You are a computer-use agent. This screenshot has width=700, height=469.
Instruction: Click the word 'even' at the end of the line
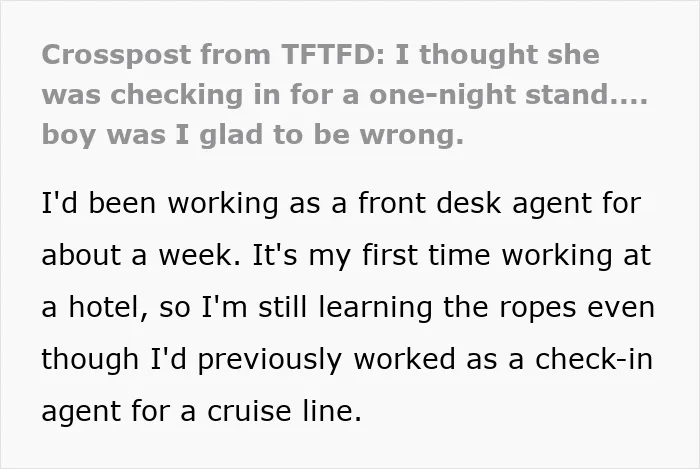pyautogui.click(x=621, y=308)
